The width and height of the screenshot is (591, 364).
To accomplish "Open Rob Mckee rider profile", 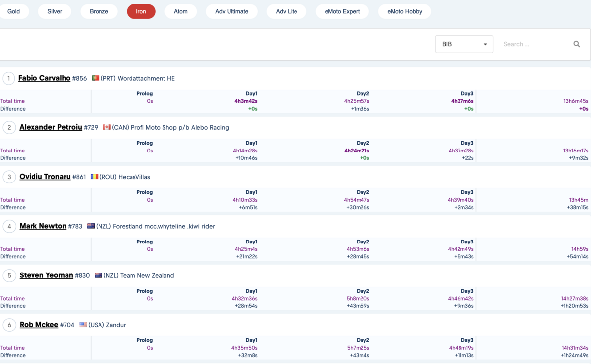I will tap(39, 325).
